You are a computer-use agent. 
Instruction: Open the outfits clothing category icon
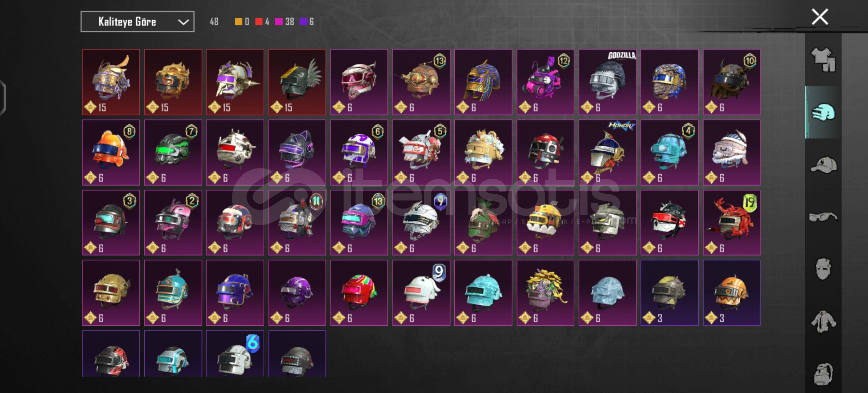tap(823, 60)
